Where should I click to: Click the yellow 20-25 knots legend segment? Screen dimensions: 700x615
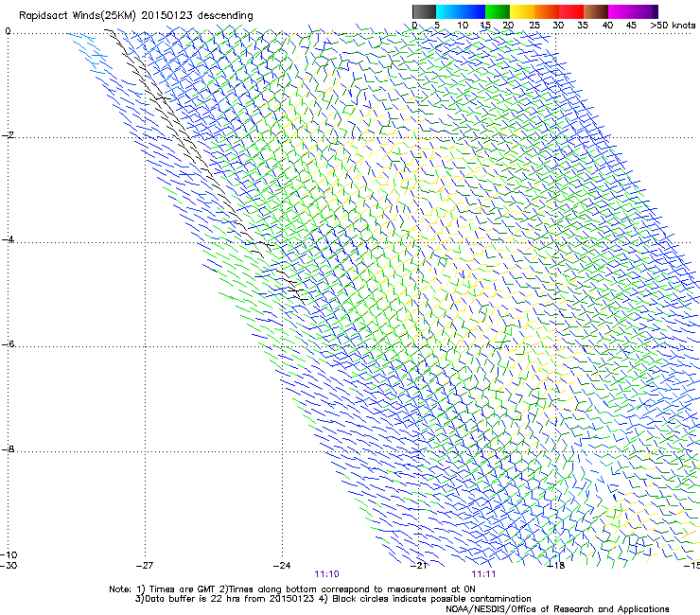tap(522, 11)
